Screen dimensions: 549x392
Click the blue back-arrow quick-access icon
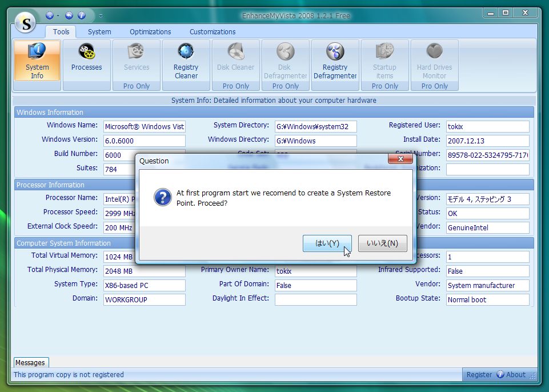tap(69, 15)
